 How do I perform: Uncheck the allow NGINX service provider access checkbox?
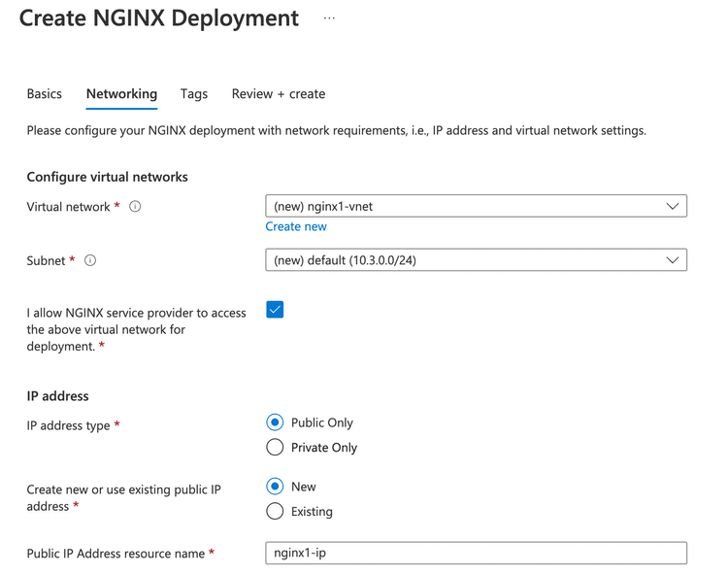pyautogui.click(x=275, y=310)
